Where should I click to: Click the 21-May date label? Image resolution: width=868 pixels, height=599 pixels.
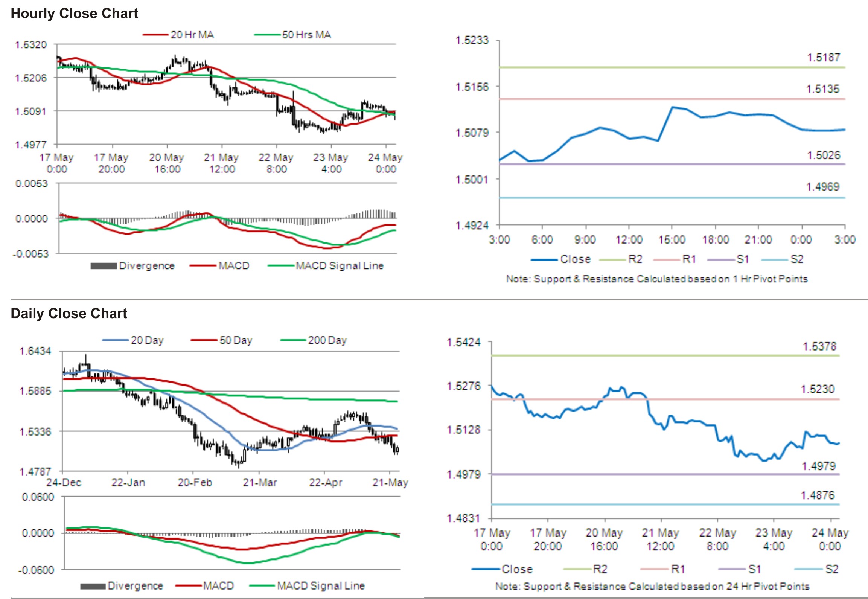[390, 483]
